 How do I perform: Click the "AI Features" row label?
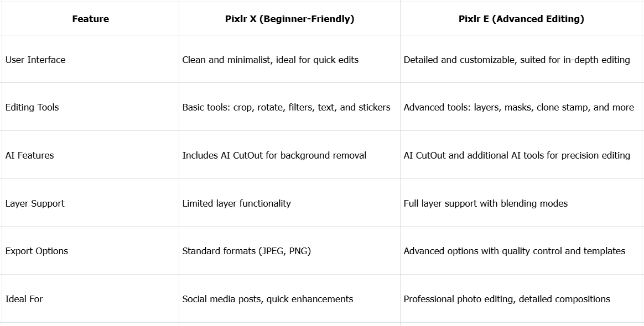click(x=30, y=155)
